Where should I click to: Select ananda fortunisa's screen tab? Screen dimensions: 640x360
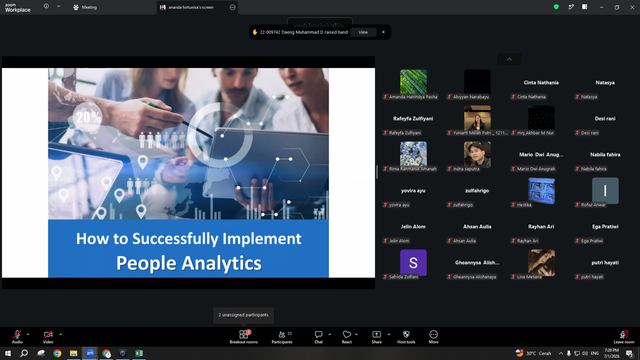(x=191, y=7)
